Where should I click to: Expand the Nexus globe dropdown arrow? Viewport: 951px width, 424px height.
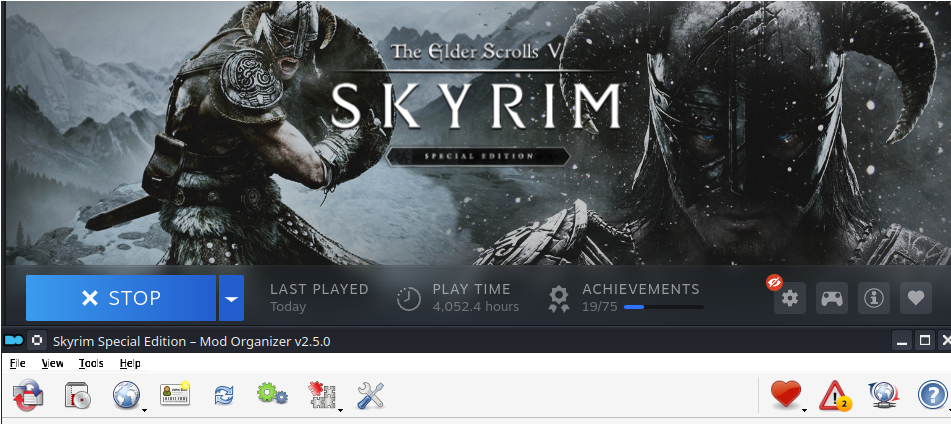144,410
